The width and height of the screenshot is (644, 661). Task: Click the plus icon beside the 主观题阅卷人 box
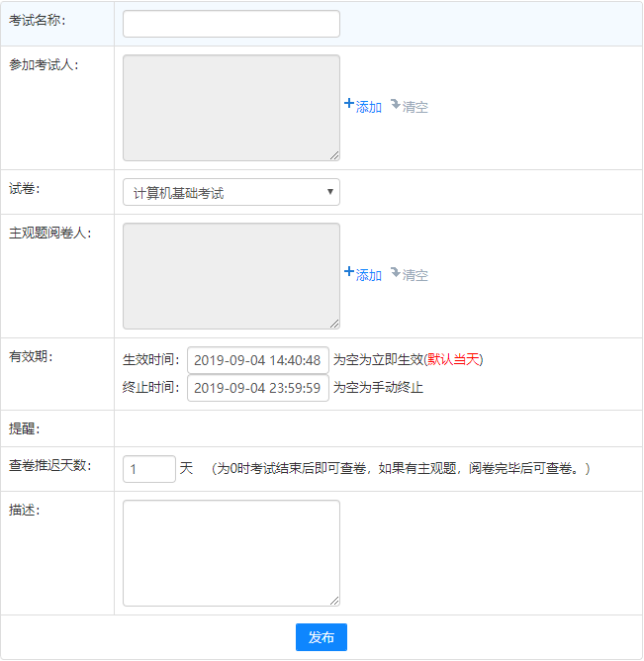[x=348, y=272]
